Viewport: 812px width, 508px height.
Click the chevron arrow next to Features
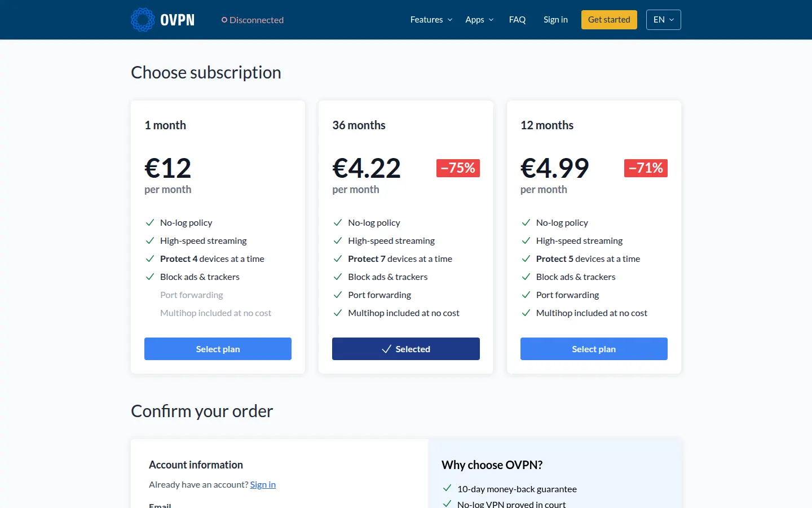[x=450, y=20]
